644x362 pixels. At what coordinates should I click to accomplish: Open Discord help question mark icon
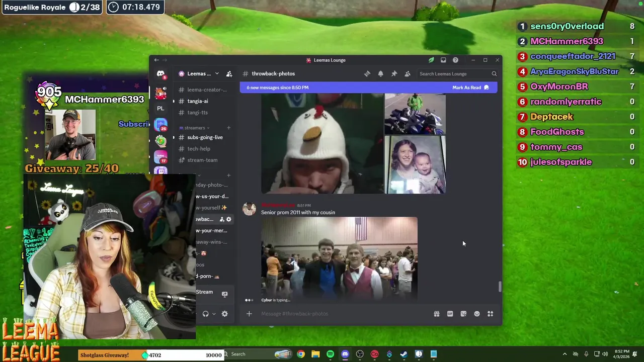(455, 60)
